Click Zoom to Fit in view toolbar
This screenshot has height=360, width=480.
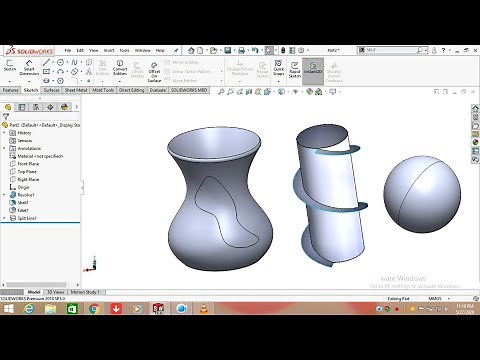pyautogui.click(x=221, y=92)
